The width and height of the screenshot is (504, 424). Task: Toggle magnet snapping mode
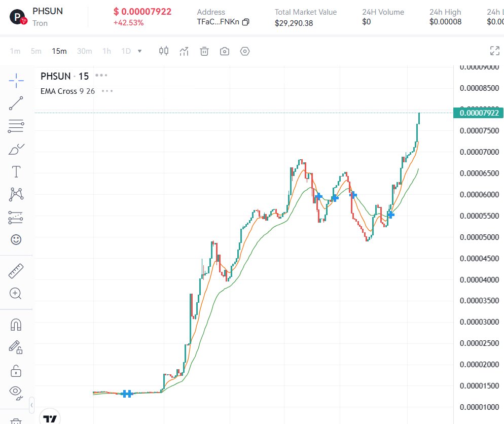16,324
